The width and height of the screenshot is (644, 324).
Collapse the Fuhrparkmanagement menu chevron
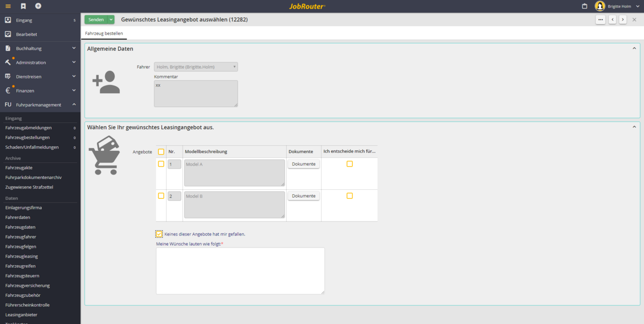[x=74, y=105]
